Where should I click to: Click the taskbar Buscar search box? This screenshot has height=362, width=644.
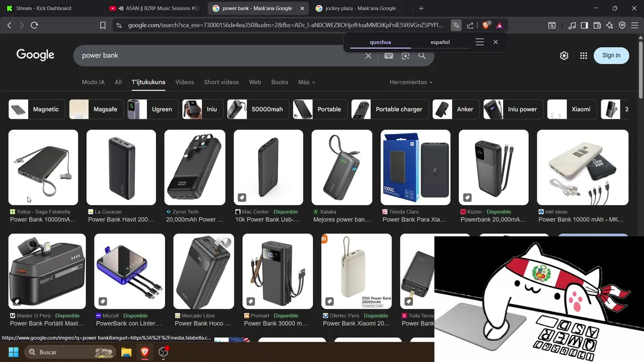(x=69, y=352)
